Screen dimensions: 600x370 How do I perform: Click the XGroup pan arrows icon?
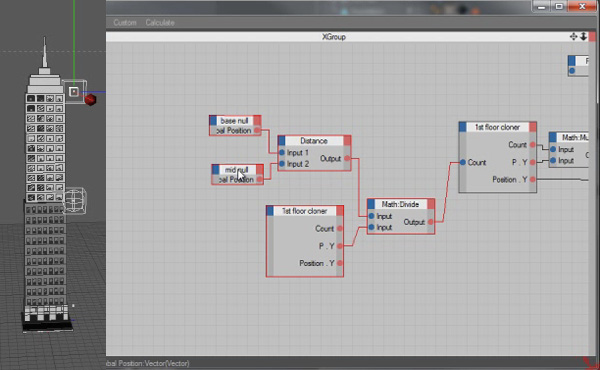(573, 36)
